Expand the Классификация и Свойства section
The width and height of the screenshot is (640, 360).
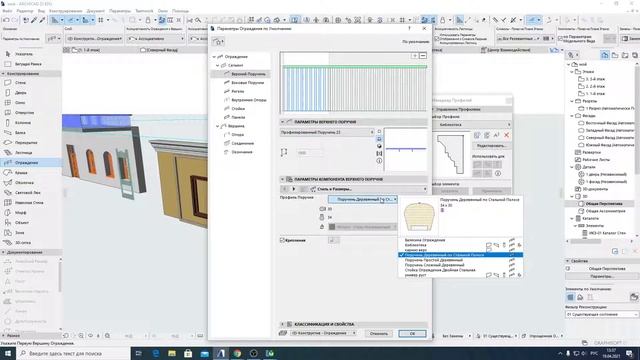(x=282, y=324)
